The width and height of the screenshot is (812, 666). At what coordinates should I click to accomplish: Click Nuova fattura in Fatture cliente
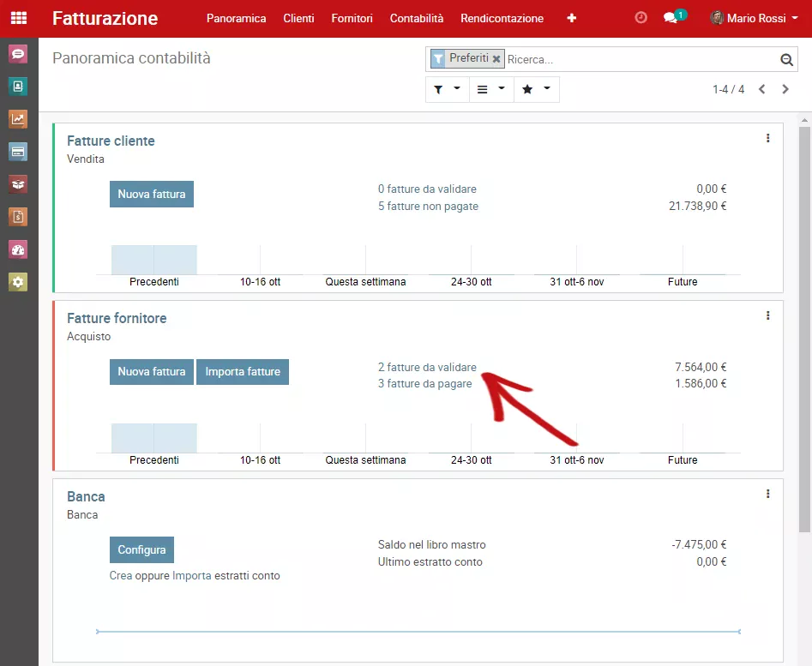point(152,194)
